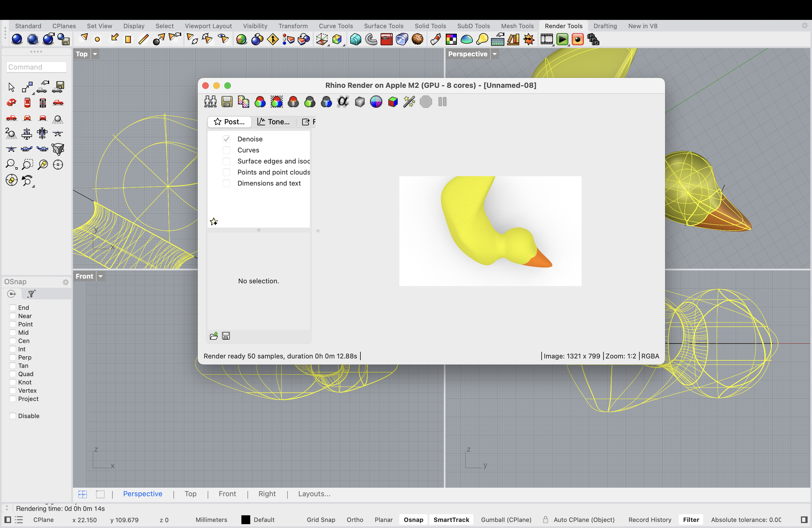Check the Disable osnap checkbox
Screen dimensions: 812x528
tap(13, 416)
